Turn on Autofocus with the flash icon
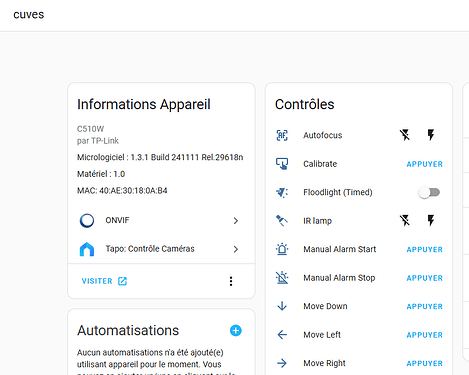Image resolution: width=469 pixels, height=375 pixels. [x=431, y=135]
